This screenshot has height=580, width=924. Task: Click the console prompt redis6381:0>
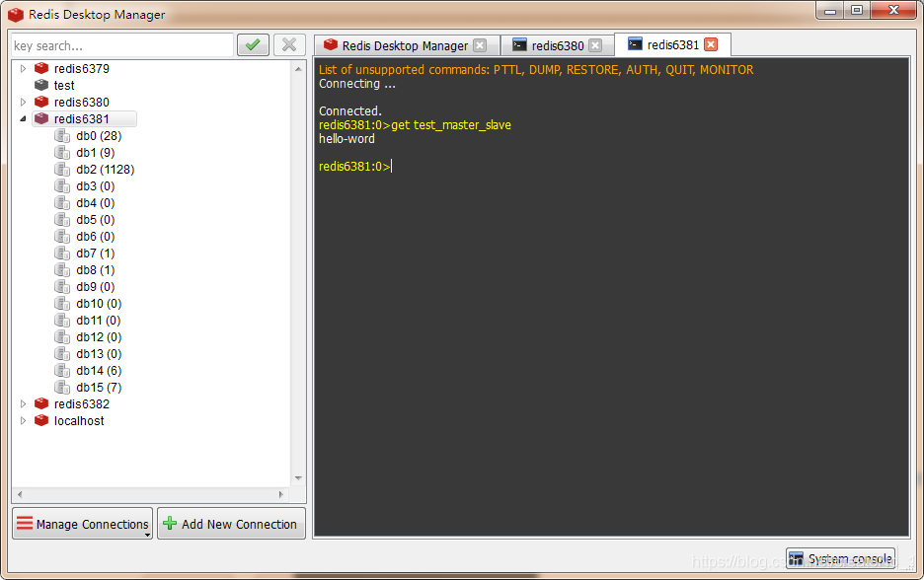coord(354,167)
